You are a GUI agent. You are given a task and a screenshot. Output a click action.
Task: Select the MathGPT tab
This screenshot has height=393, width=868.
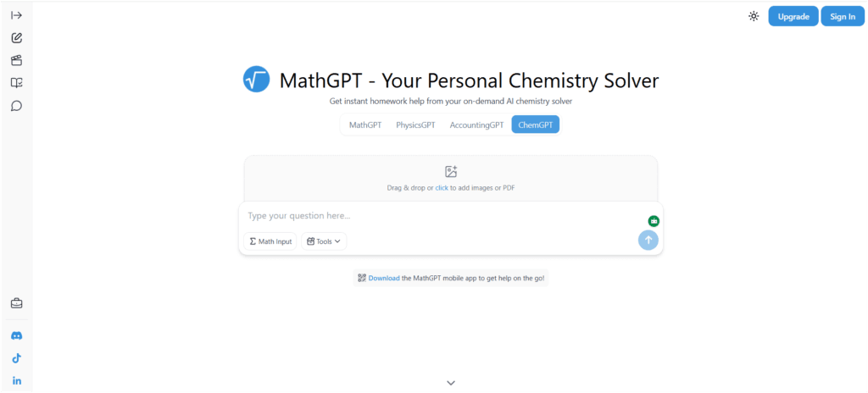click(x=365, y=125)
